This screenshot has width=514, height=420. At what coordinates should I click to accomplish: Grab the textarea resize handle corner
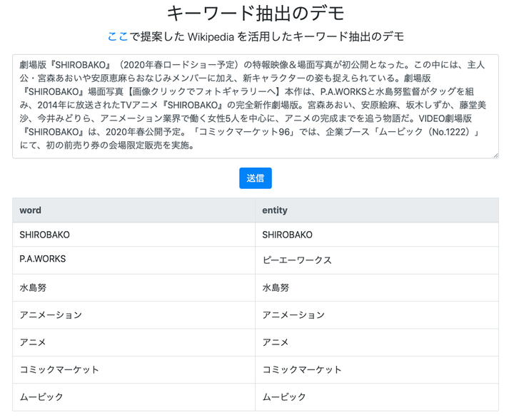495,155
